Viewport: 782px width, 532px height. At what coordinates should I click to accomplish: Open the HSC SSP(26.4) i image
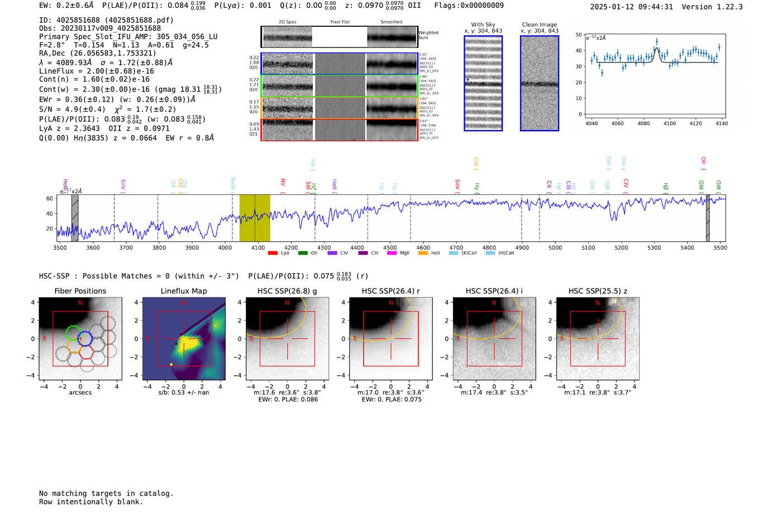(494, 339)
